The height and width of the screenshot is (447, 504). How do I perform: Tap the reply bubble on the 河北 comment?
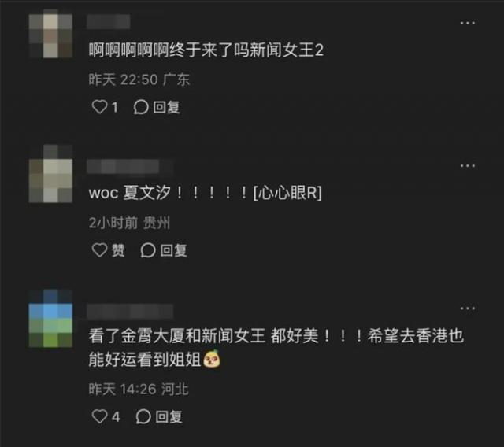pos(143,416)
